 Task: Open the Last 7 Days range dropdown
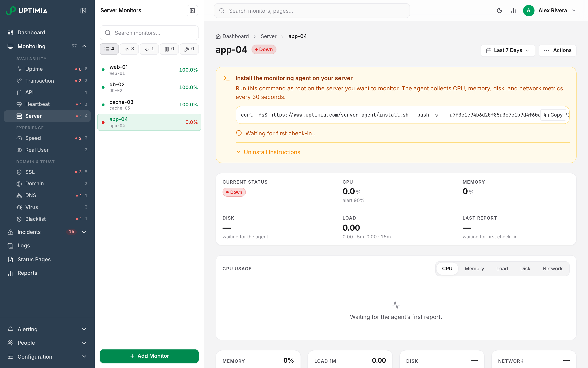pyautogui.click(x=508, y=50)
